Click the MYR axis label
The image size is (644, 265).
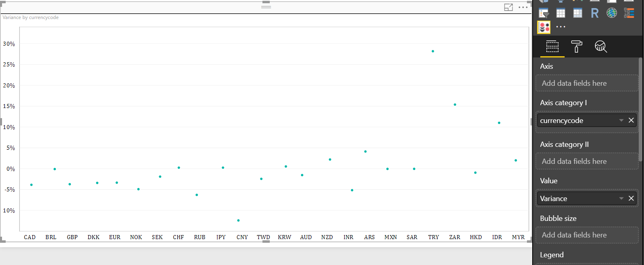tap(518, 237)
